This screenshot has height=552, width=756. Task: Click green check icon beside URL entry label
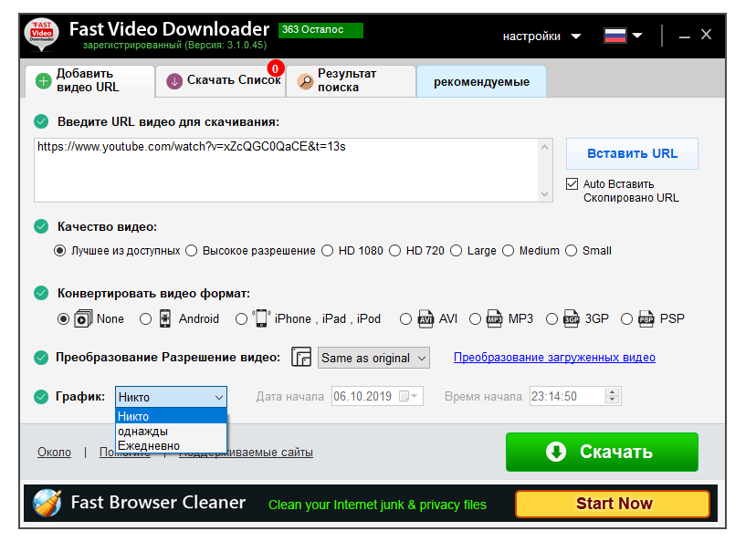tap(41, 121)
